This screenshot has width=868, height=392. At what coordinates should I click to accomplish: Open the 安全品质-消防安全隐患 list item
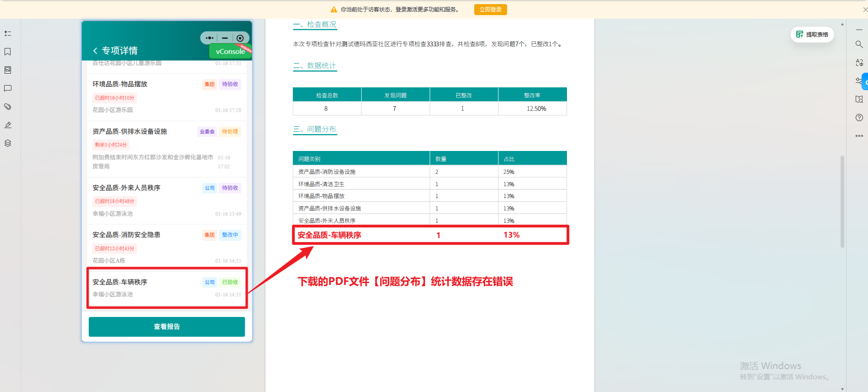167,247
